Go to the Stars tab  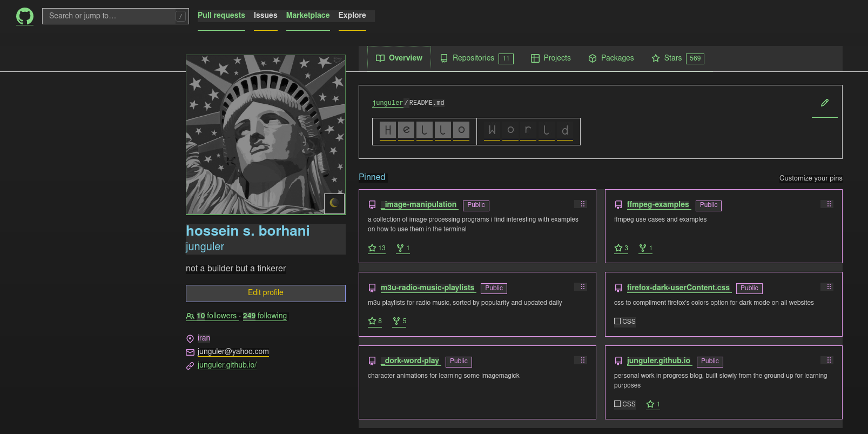[678, 58]
